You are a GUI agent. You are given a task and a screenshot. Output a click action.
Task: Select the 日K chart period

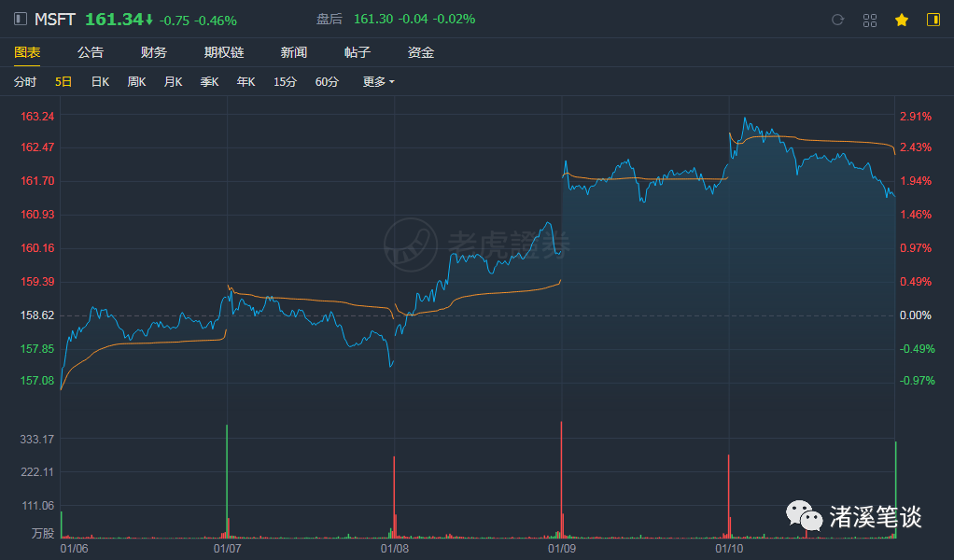[x=101, y=81]
